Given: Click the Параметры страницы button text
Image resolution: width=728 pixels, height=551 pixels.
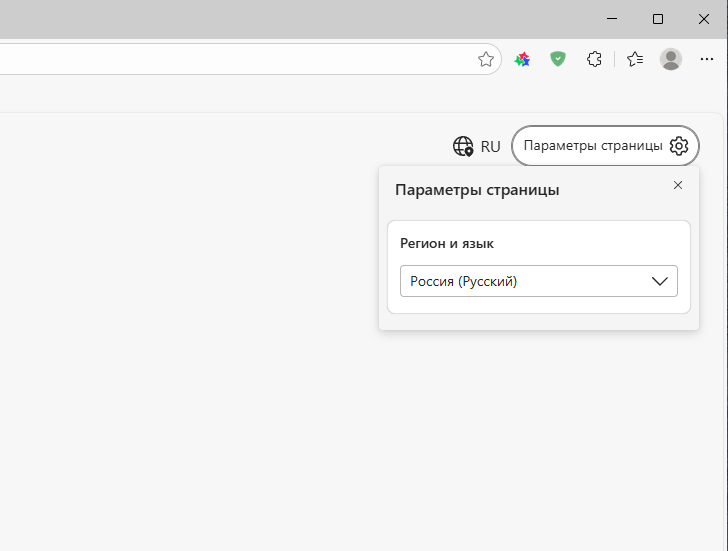Looking at the screenshot, I should click(x=592, y=146).
